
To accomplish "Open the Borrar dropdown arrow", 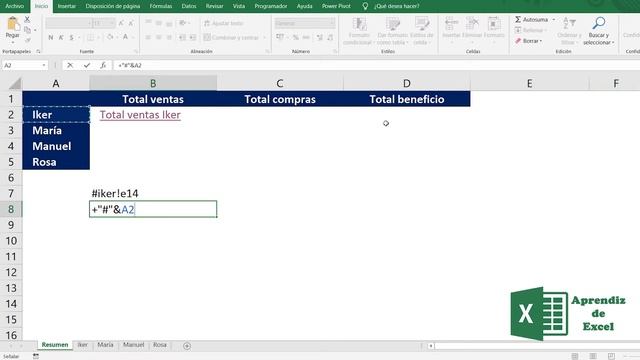I will coord(541,41).
